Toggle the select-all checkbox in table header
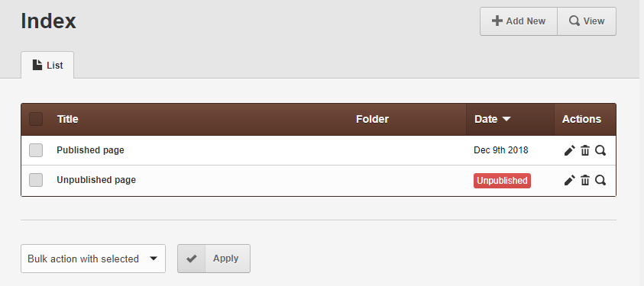This screenshot has height=286, width=644. (36, 119)
